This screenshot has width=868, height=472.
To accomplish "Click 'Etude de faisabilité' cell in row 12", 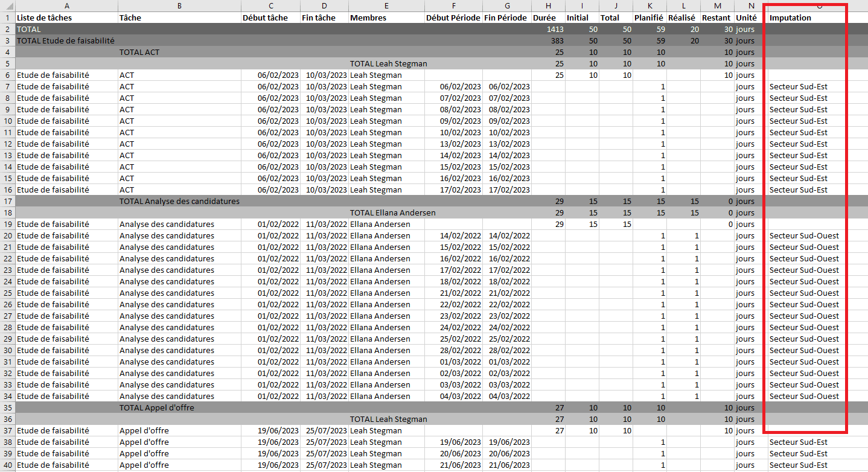I will point(66,144).
